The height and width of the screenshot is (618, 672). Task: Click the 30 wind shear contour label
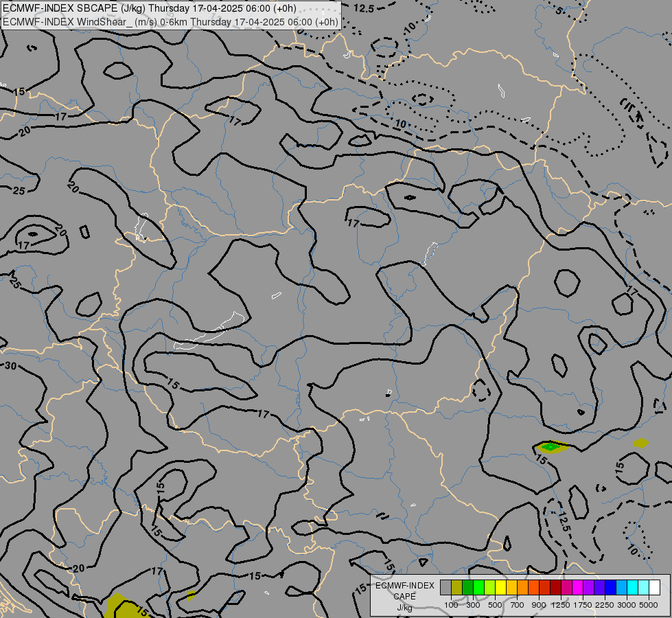click(x=10, y=366)
